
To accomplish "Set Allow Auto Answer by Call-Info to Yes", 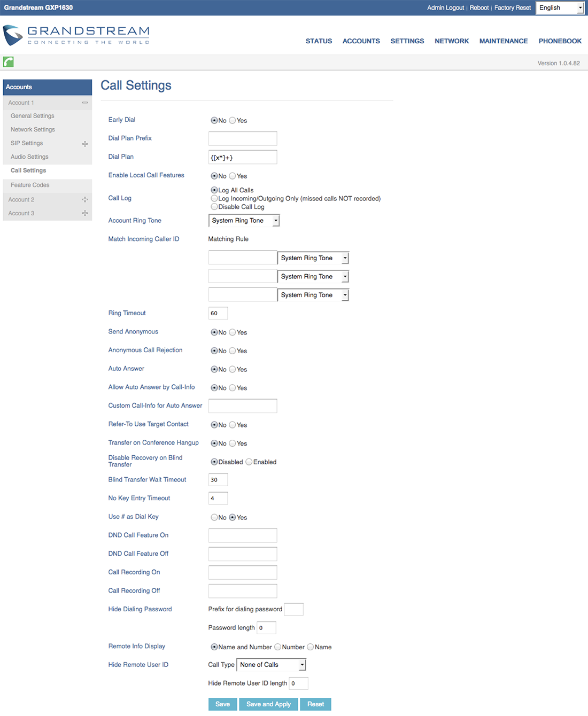I will pos(233,388).
